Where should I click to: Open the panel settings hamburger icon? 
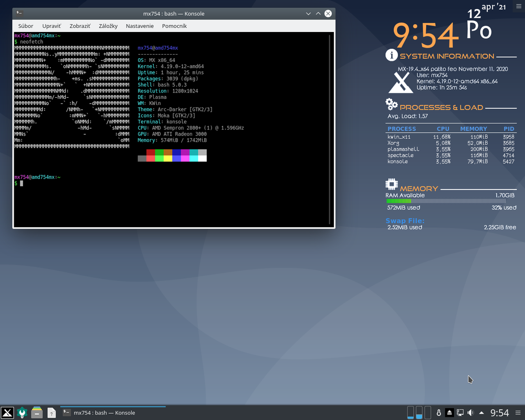(x=518, y=413)
